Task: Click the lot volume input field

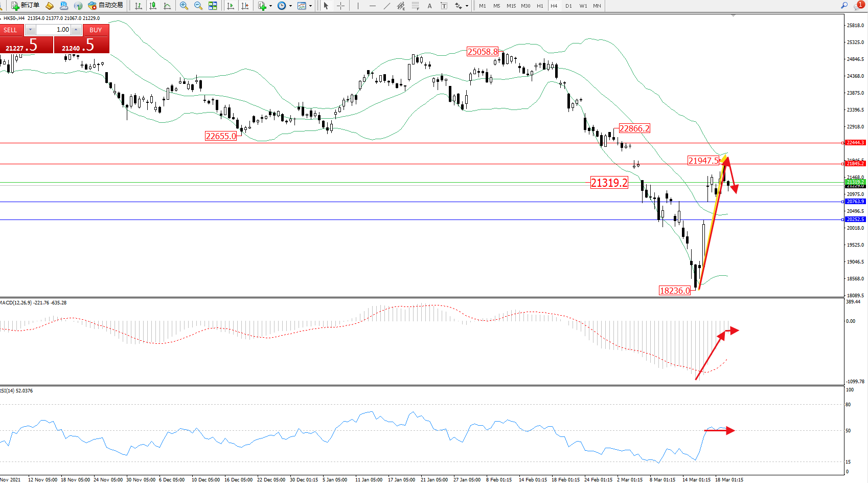Action: (x=53, y=30)
